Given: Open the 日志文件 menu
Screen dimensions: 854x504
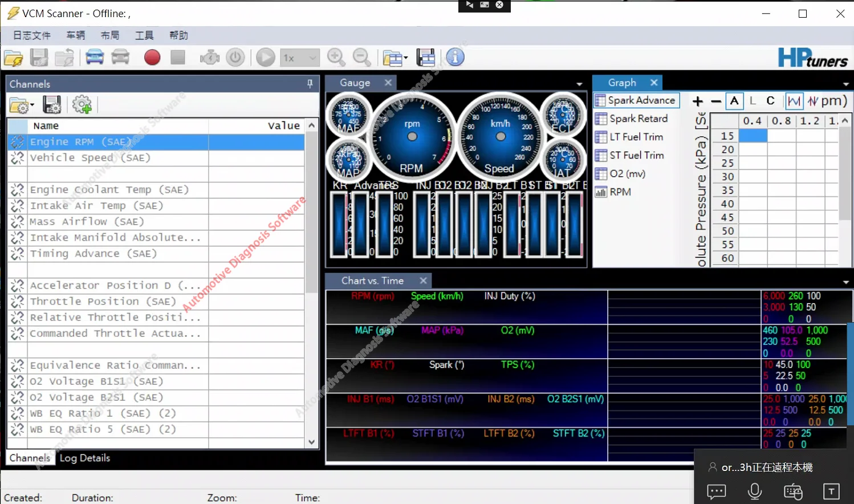Looking at the screenshot, I should [32, 35].
